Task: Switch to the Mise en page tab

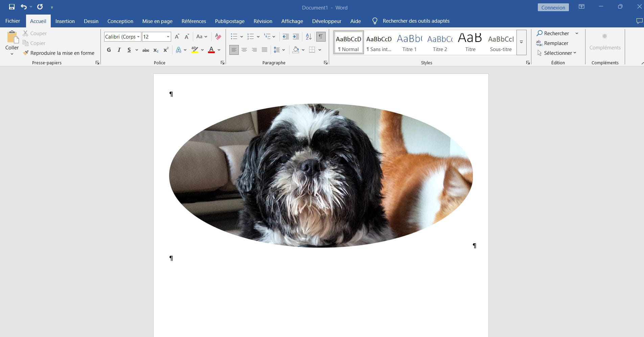Action: (157, 21)
